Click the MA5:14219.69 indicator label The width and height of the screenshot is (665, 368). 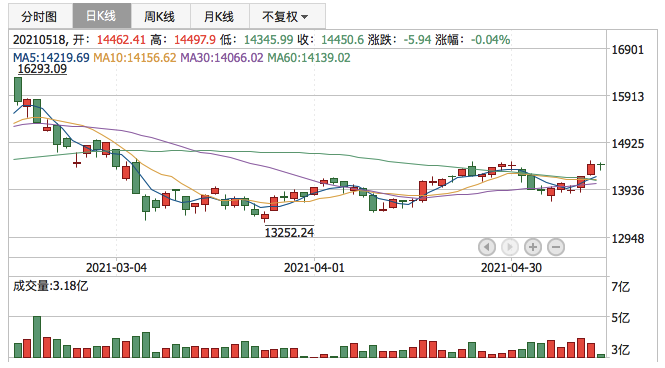(51, 58)
